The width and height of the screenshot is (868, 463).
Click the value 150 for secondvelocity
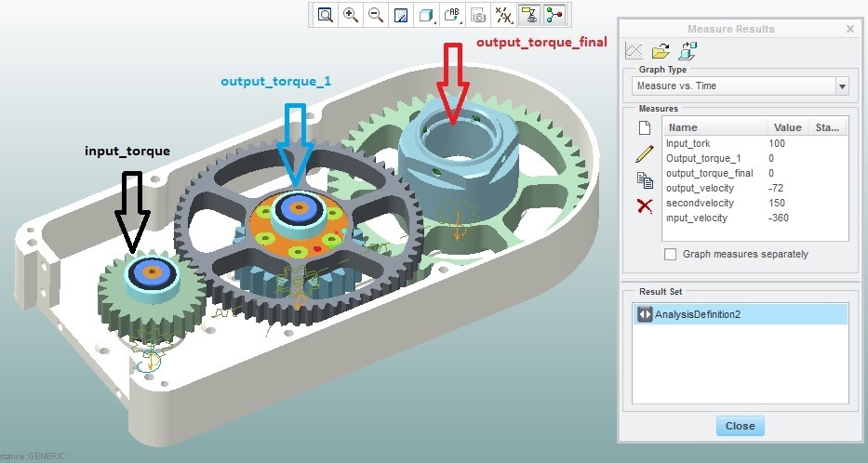777,203
